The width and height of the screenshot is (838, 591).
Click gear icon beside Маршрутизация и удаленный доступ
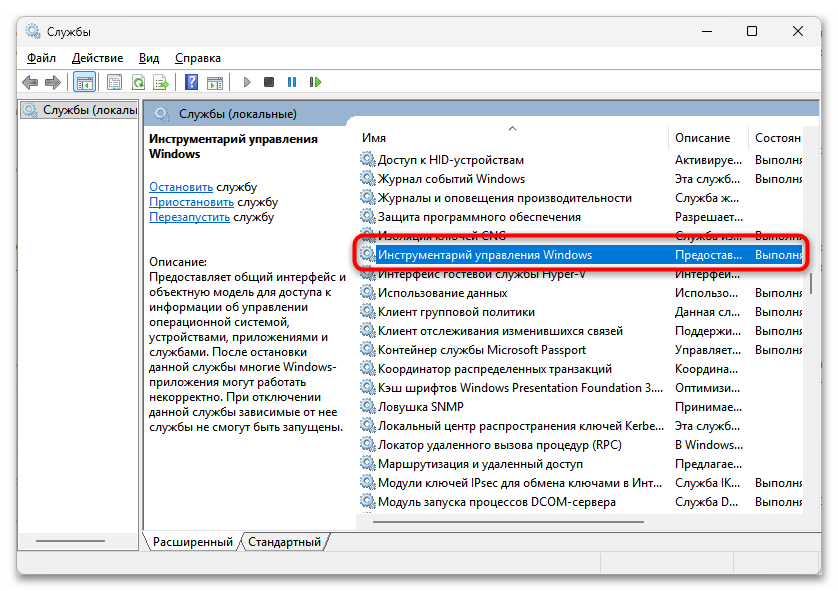tap(368, 463)
